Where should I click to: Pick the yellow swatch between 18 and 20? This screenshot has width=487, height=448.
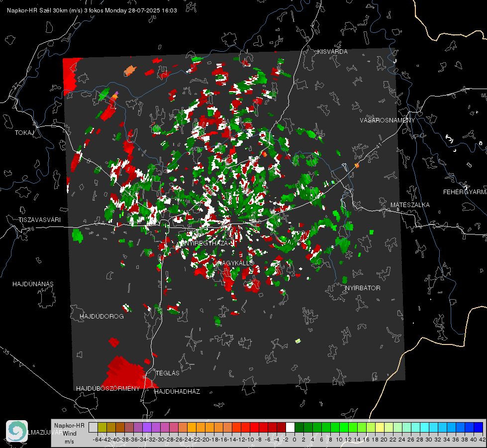click(380, 427)
